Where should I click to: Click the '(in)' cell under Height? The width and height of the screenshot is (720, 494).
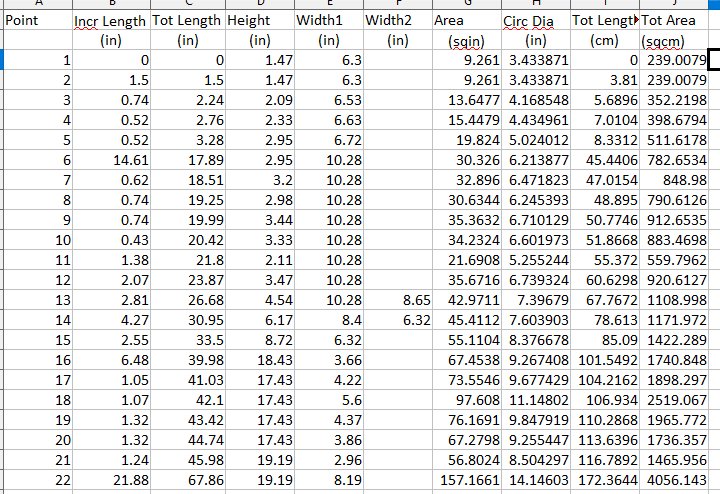click(260, 40)
